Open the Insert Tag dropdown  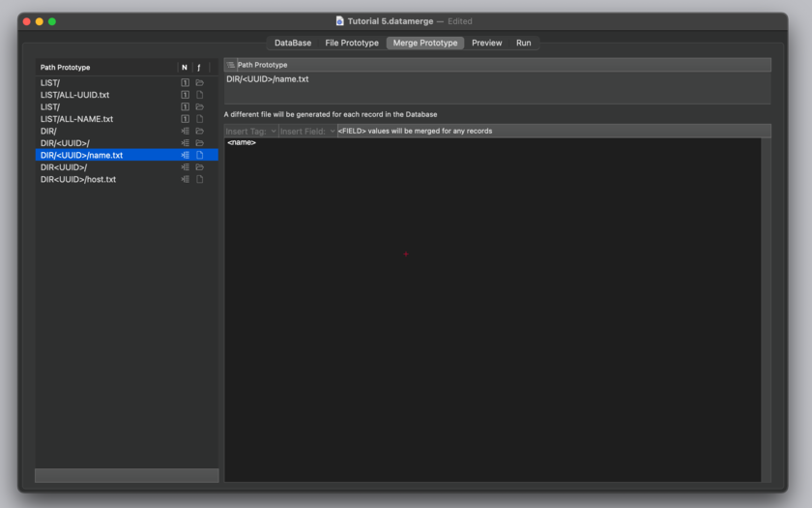pyautogui.click(x=251, y=132)
